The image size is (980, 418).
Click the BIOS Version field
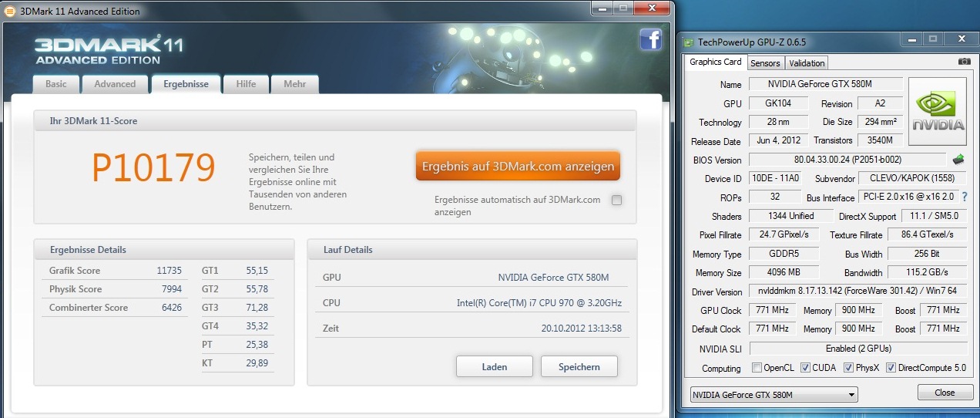[848, 160]
